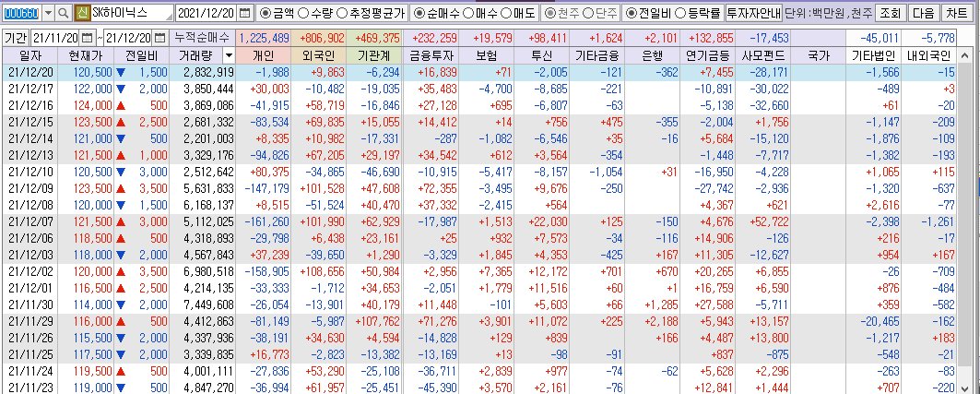Open the 거래량 column dropdown arrow
Viewport: 980px width, 394px height.
pyautogui.click(x=229, y=55)
